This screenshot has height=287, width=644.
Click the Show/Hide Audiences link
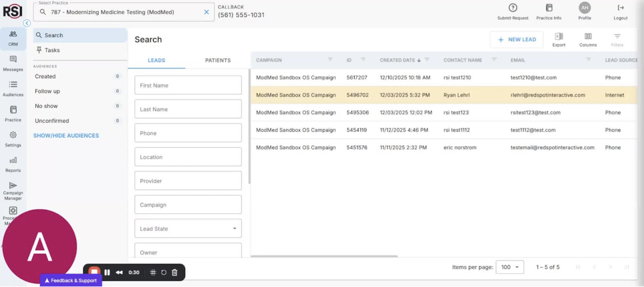point(66,136)
